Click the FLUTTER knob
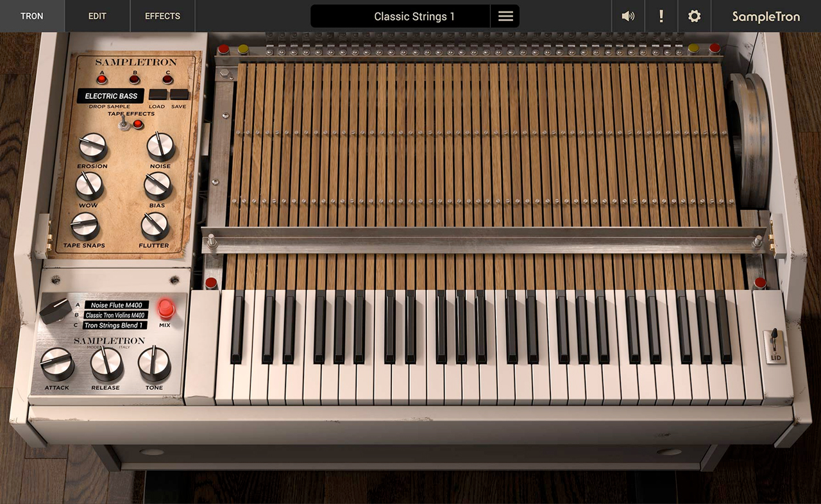 click(155, 226)
